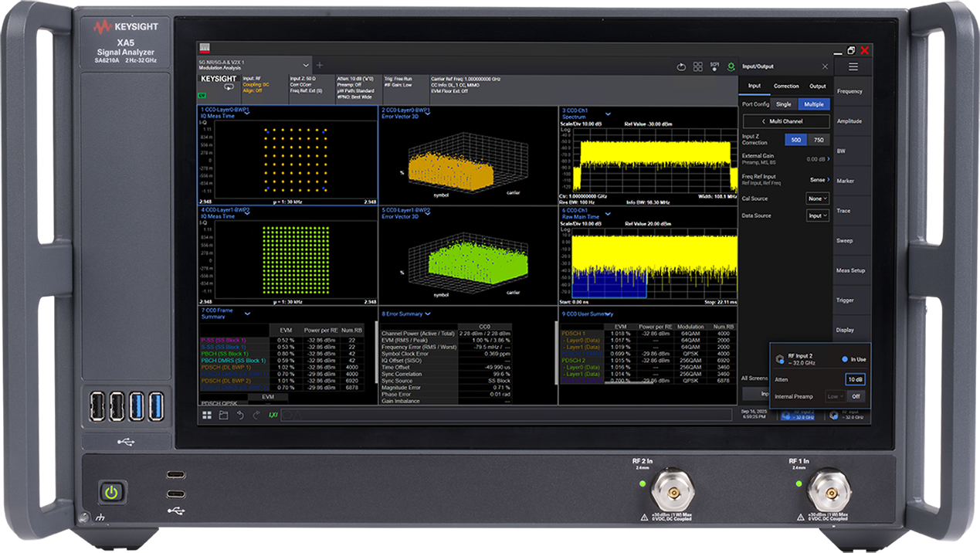The image size is (980, 553).
Task: Open window 1 IQ Meas Time dropdown chevron
Action: click(246, 112)
